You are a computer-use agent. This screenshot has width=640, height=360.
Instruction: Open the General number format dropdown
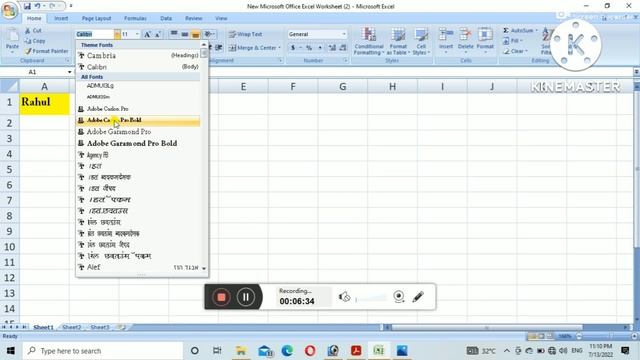pyautogui.click(x=344, y=34)
